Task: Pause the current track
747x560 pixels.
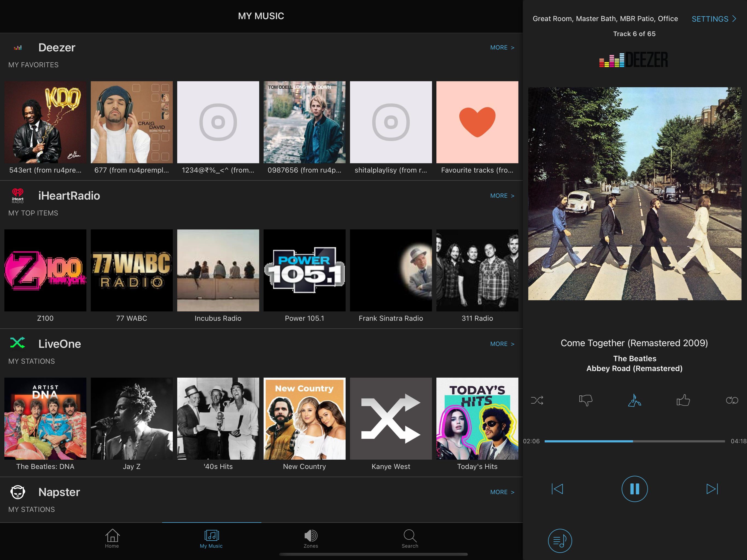Action: (x=635, y=489)
